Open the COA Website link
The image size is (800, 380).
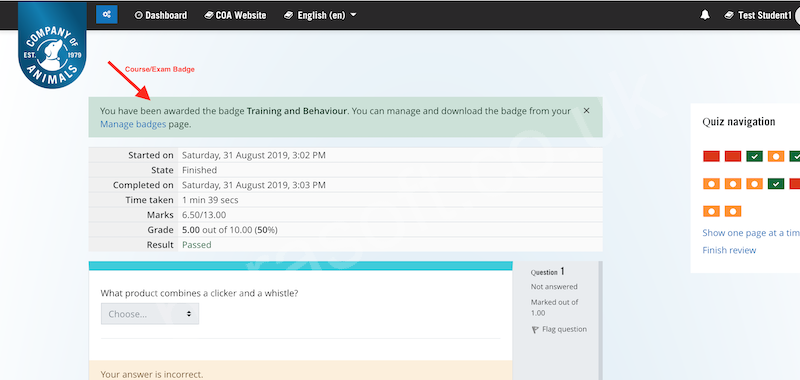click(x=235, y=15)
